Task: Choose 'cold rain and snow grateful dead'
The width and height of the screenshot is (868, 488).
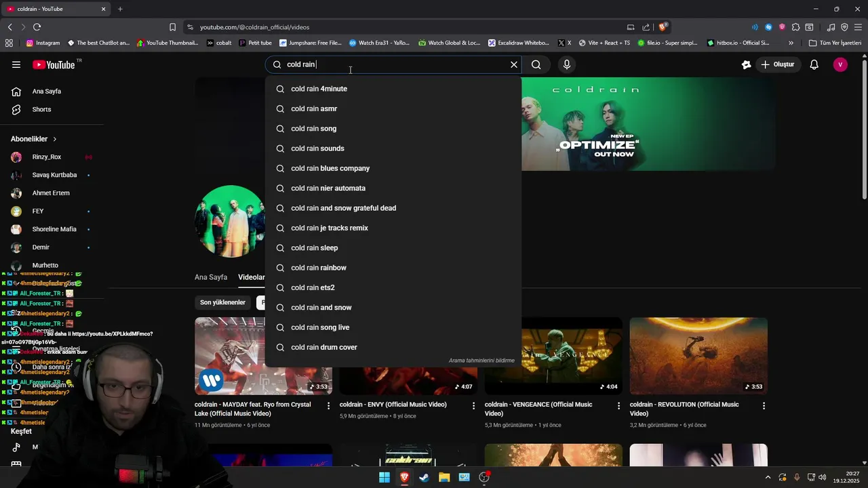Action: click(393, 208)
